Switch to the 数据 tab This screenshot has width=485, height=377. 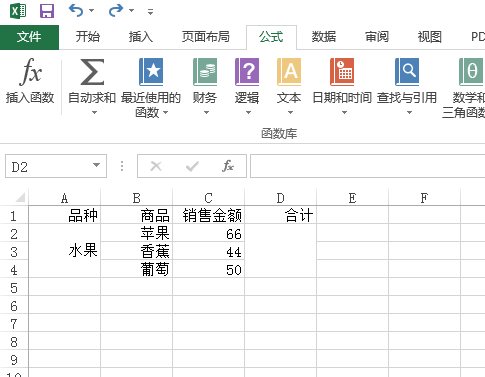(x=324, y=37)
